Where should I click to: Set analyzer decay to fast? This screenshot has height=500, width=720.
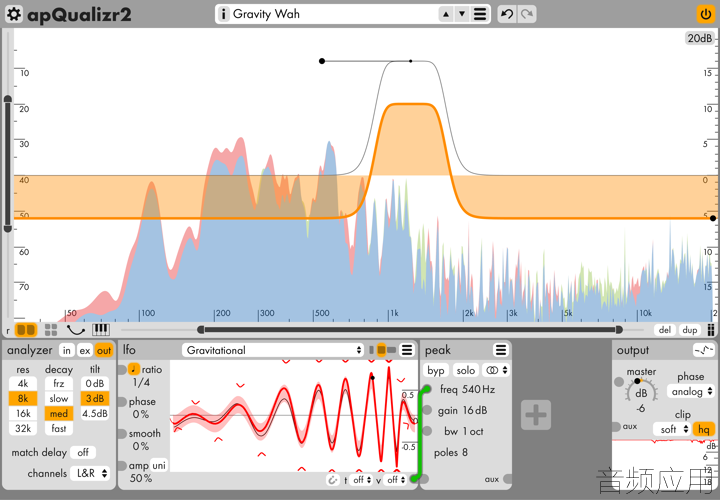[x=58, y=428]
